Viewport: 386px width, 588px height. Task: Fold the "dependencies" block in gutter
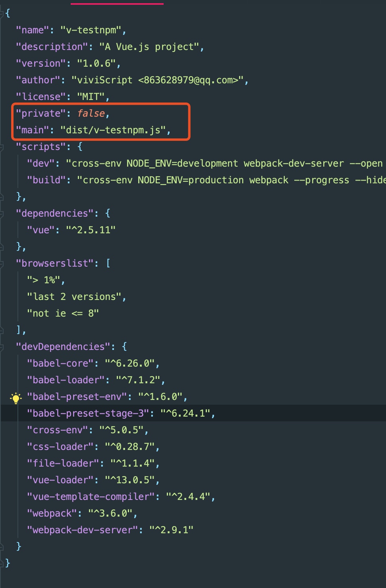[x=2, y=214]
